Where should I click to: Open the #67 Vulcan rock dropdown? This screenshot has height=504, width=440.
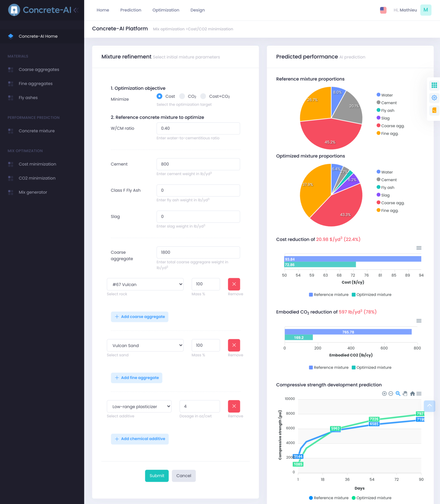(145, 284)
